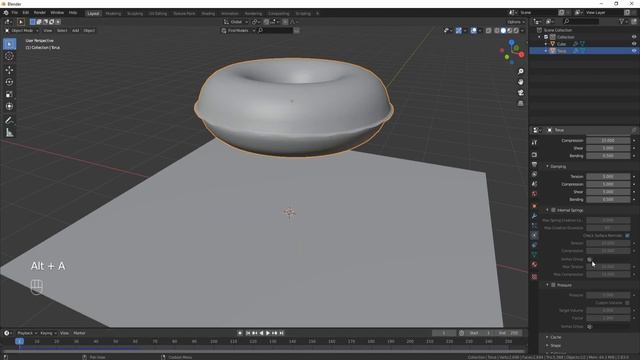This screenshot has width=640, height=360.
Task: Adjust the Damping Bending slider
Action: (x=608, y=200)
